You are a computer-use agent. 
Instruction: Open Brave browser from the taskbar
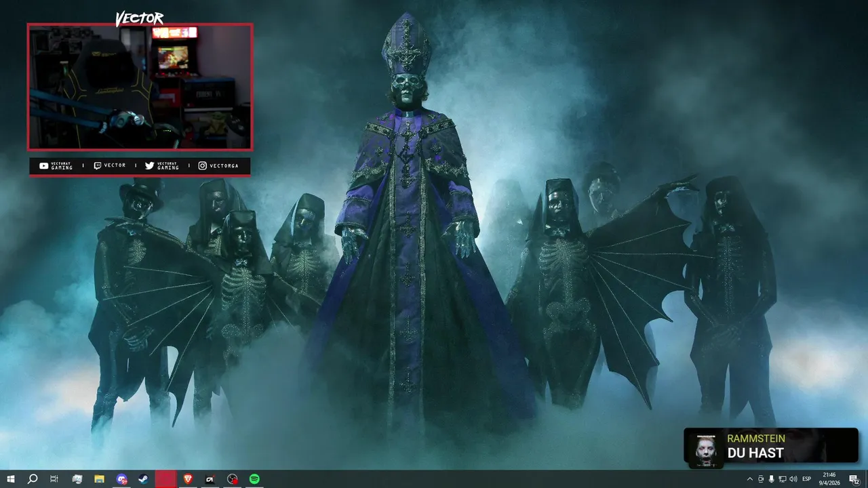coord(188,479)
